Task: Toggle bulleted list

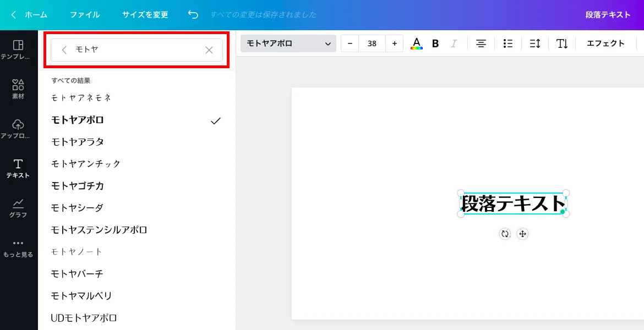Action: pos(508,43)
